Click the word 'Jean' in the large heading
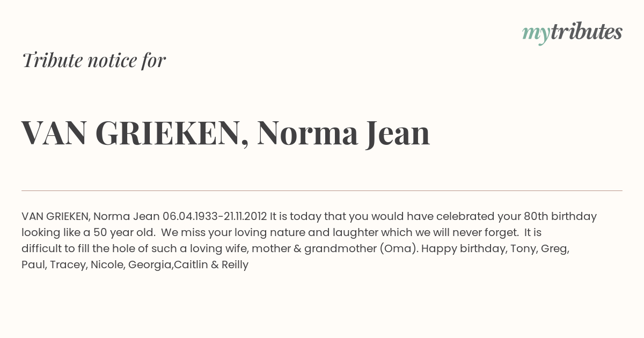Screen dimensions: 644x338 (x=398, y=133)
